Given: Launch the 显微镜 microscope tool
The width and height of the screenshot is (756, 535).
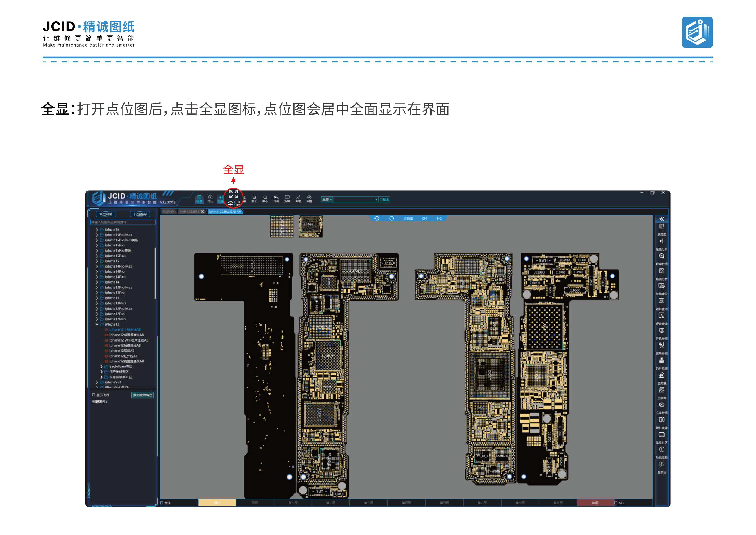Looking at the screenshot, I should point(661,378).
